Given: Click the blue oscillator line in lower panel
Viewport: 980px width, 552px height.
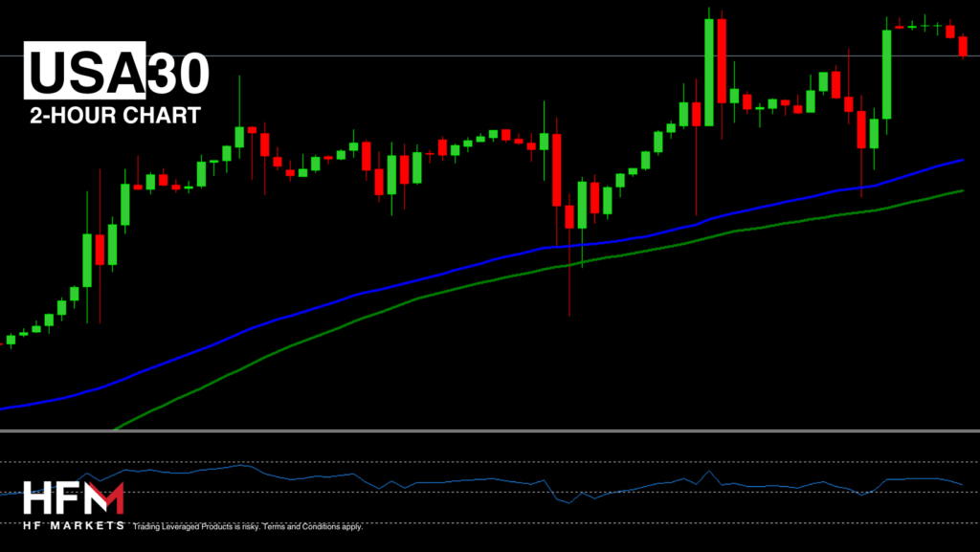Looking at the screenshot, I should [x=479, y=479].
